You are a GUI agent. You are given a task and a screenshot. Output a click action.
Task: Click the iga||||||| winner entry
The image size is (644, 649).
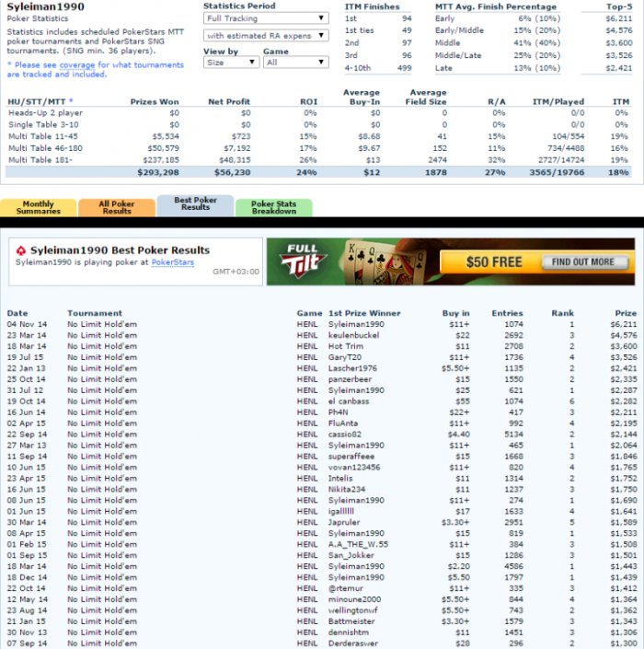pyautogui.click(x=340, y=511)
